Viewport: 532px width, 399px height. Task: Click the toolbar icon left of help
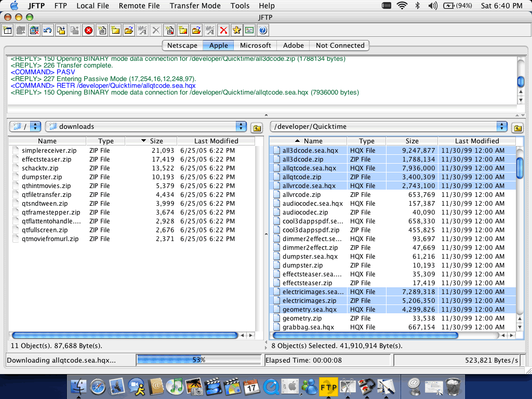pos(250,31)
